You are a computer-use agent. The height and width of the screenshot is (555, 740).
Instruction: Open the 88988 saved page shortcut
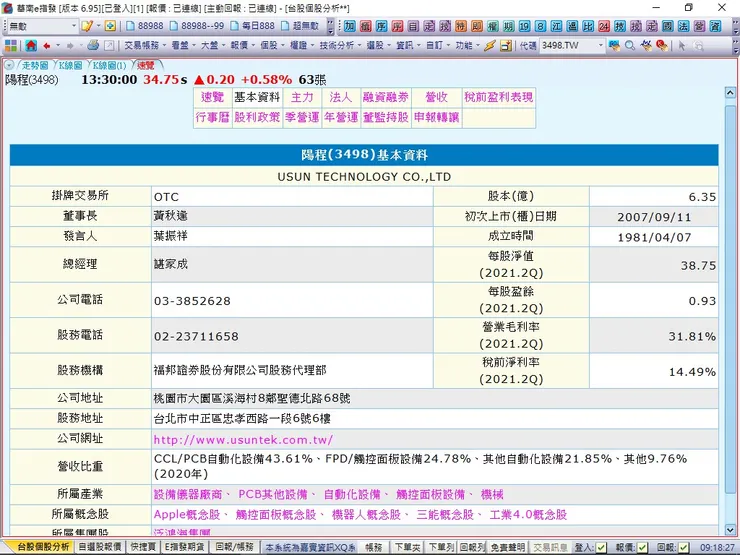point(145,26)
